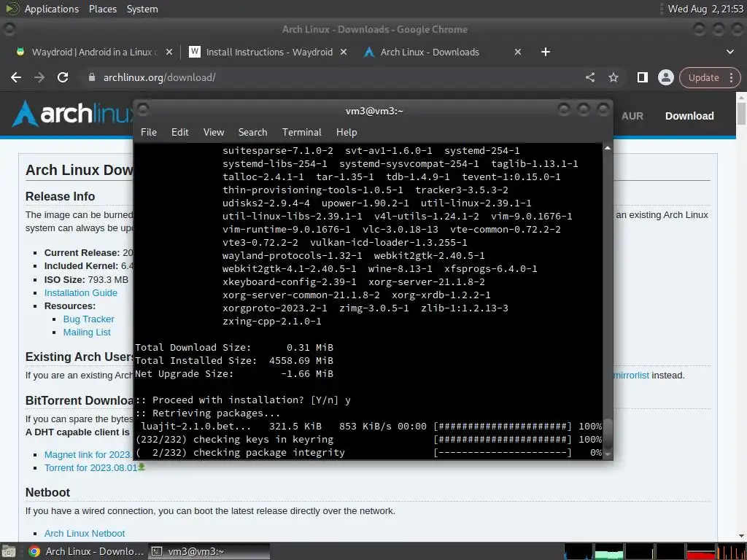Click the last system monitor graph in panel
Screen dimensions: 747x560
coord(732,551)
